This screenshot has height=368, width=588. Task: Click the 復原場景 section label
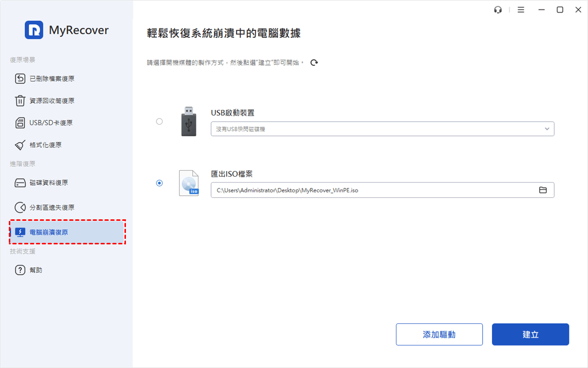coord(23,60)
